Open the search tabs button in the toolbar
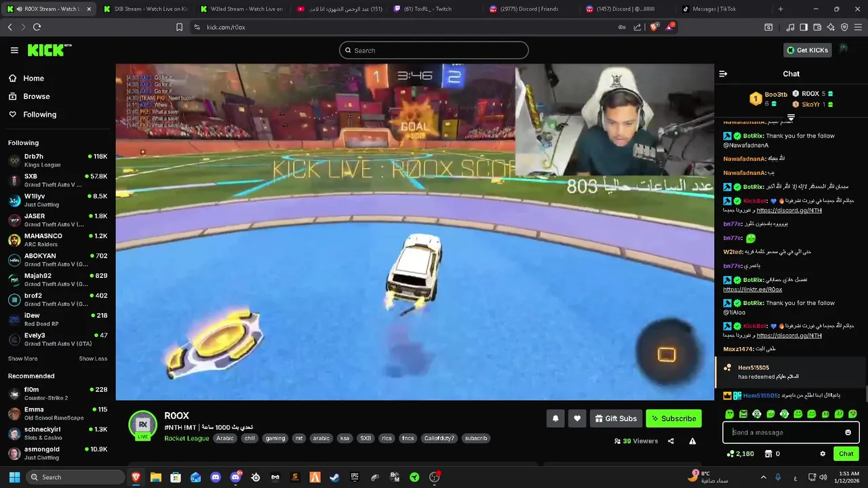The image size is (868, 488). [x=768, y=27]
